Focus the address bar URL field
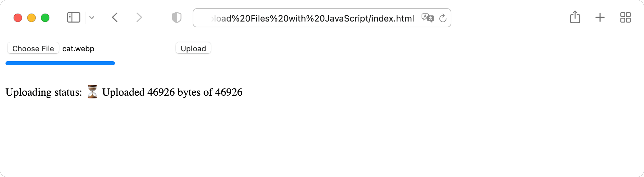 [311, 18]
